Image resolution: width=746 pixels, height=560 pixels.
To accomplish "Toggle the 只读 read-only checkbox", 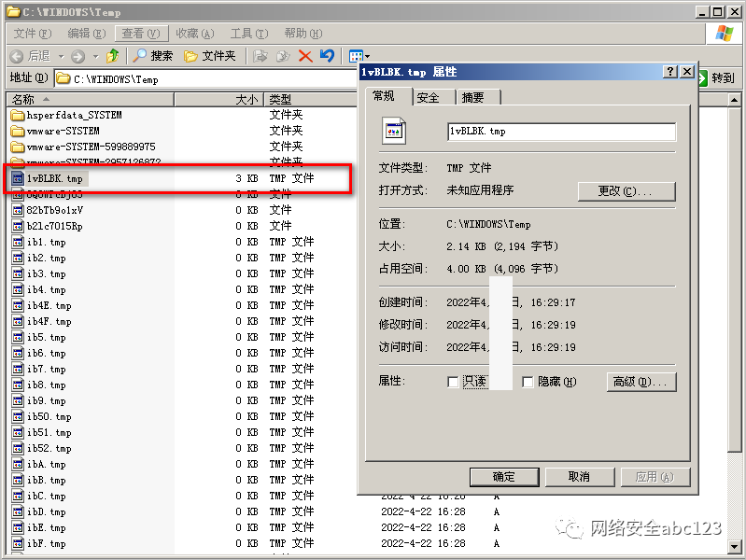I will pos(453,382).
